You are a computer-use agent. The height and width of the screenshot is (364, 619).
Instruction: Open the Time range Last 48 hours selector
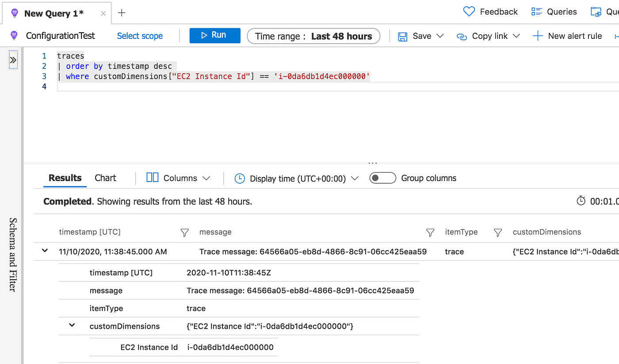tap(313, 36)
